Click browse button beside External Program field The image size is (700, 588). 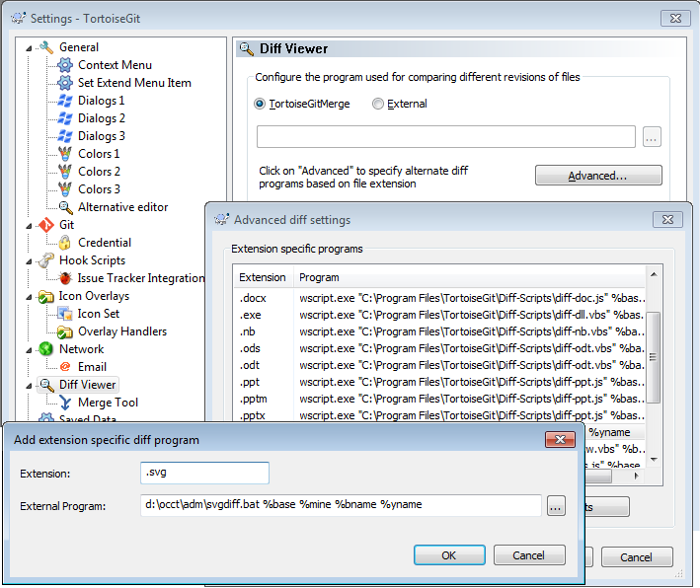tap(556, 506)
